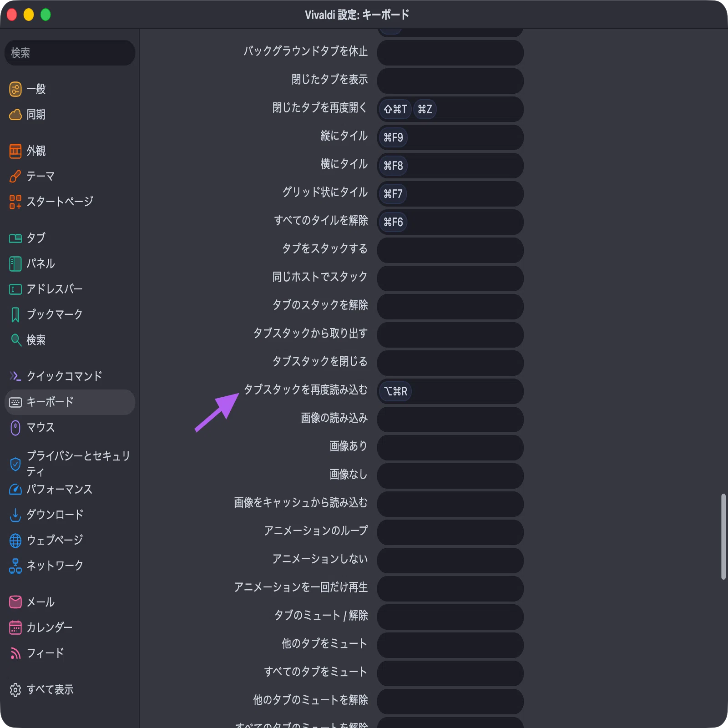Click the 閉じたタブを再度開く label
The width and height of the screenshot is (728, 728).
coord(320,108)
